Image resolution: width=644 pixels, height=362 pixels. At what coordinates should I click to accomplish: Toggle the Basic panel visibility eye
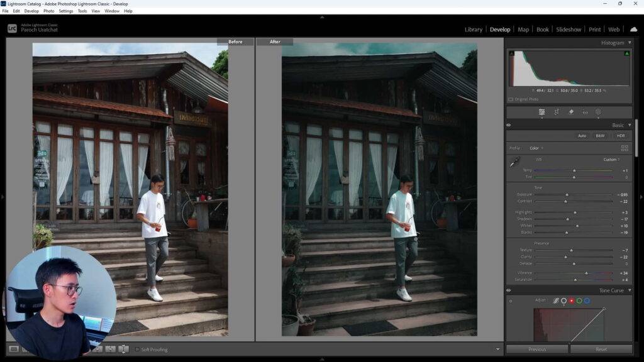click(509, 125)
